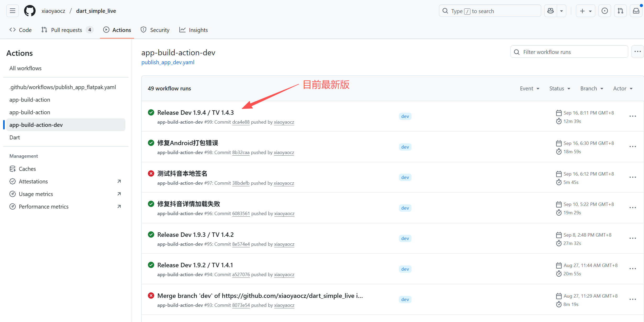Screen dimensions: 644x322
Task: Open the Caches management page
Action: click(x=27, y=169)
